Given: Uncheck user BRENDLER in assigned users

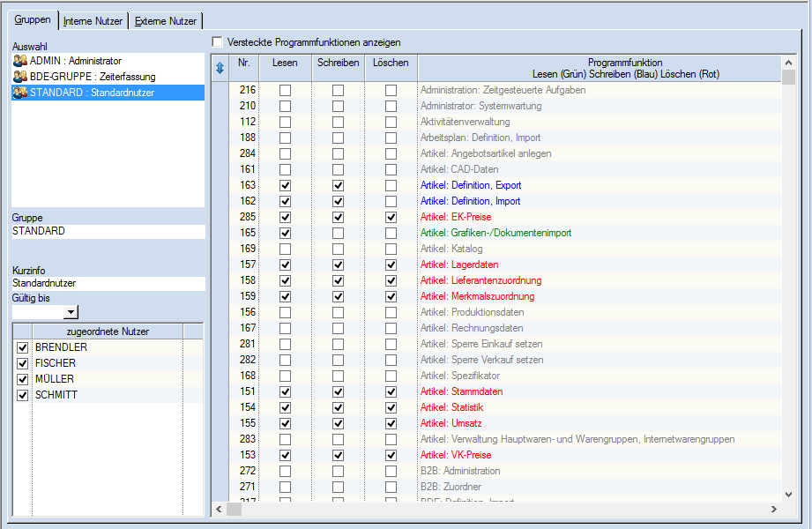Looking at the screenshot, I should tap(22, 347).
